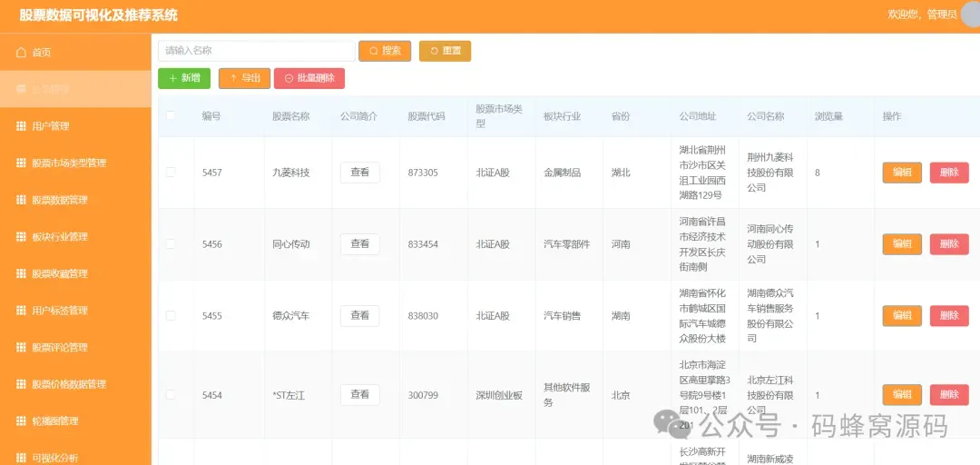Viewport: 980px width, 465px height.
Task: Click 查看 for *ST左江
Action: click(x=360, y=395)
